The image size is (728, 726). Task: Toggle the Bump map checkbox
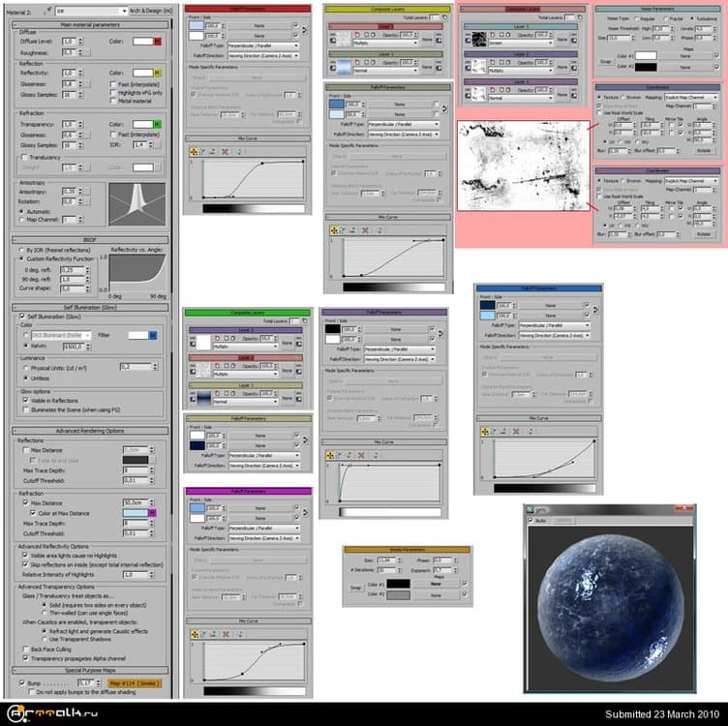click(x=21, y=682)
